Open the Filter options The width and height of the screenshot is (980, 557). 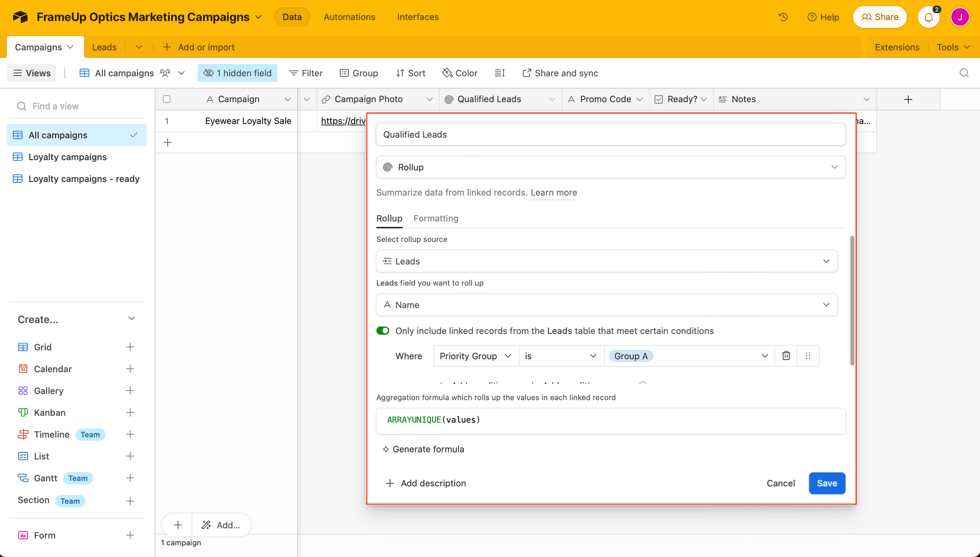(x=305, y=73)
